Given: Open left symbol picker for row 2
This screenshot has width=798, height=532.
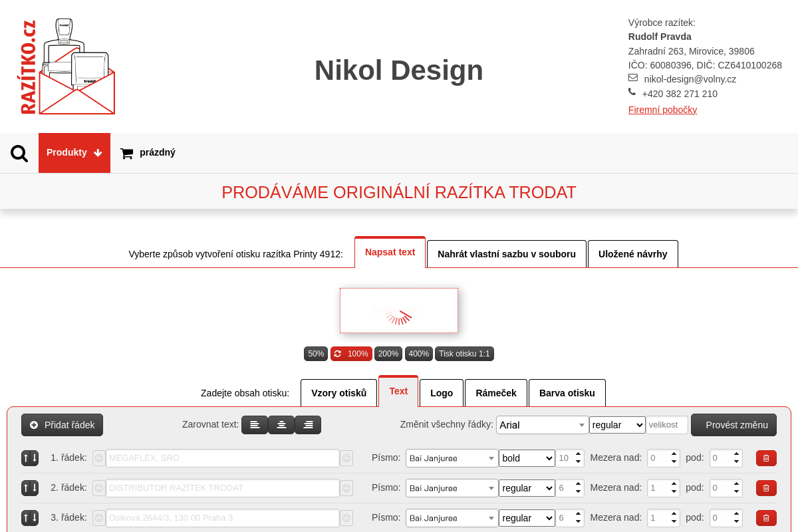Looking at the screenshot, I should pyautogui.click(x=99, y=487).
